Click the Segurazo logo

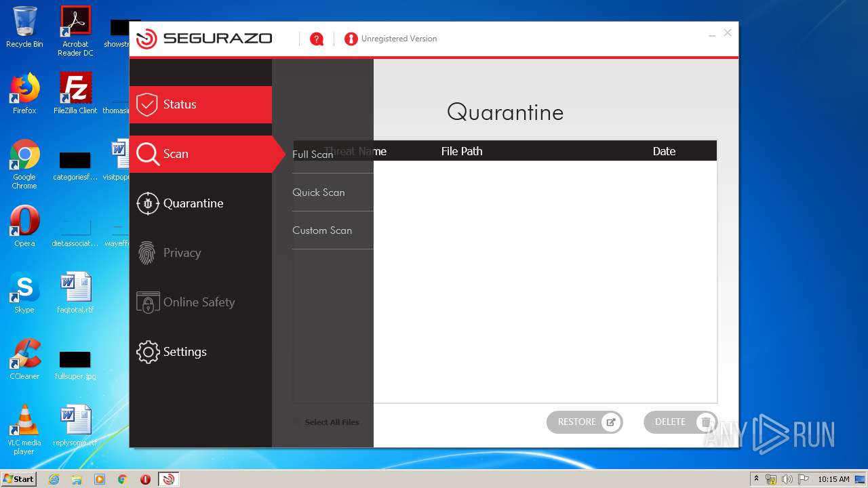tap(204, 39)
